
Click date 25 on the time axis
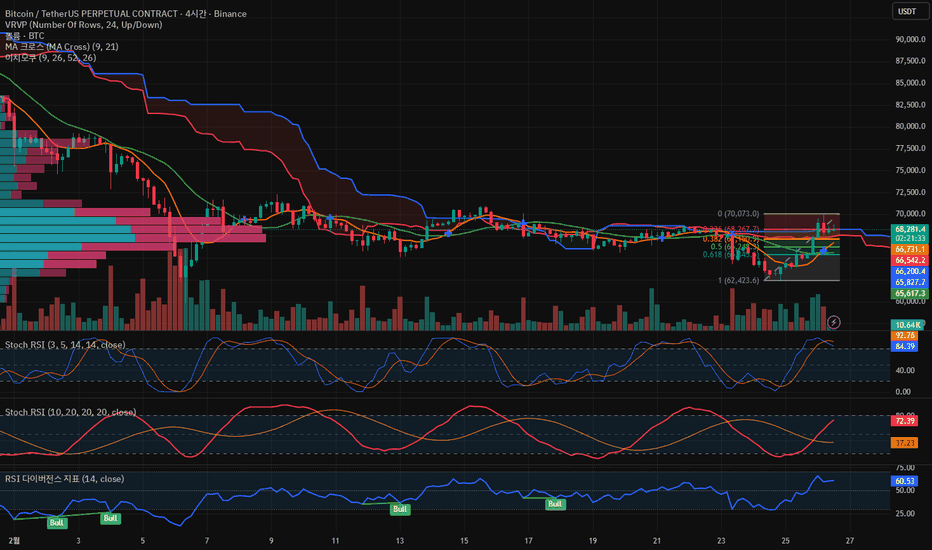(x=785, y=540)
